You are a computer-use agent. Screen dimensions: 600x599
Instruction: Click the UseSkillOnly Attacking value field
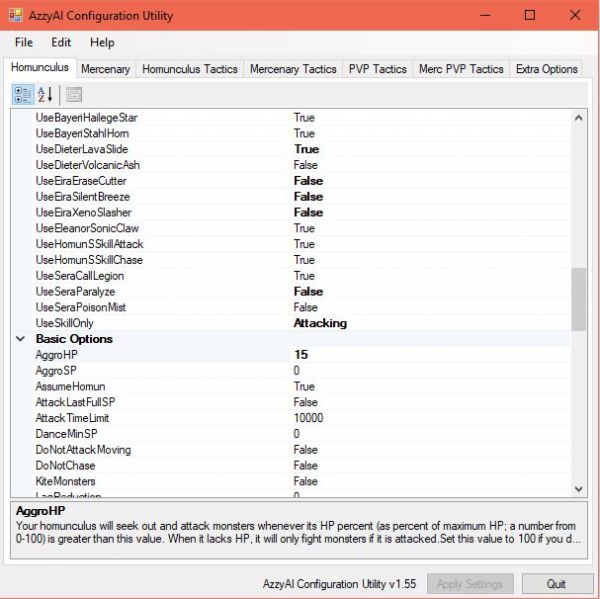pyautogui.click(x=320, y=323)
